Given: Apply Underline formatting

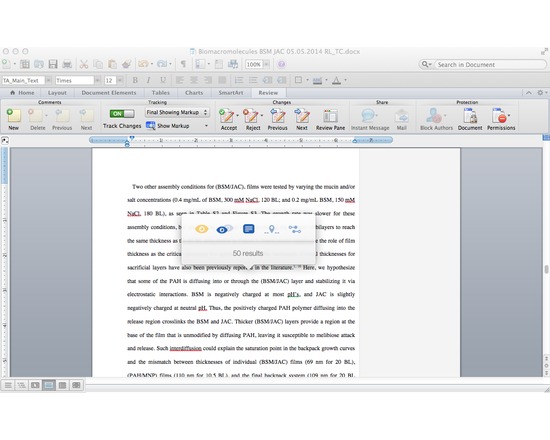Looking at the screenshot, I should point(163,80).
